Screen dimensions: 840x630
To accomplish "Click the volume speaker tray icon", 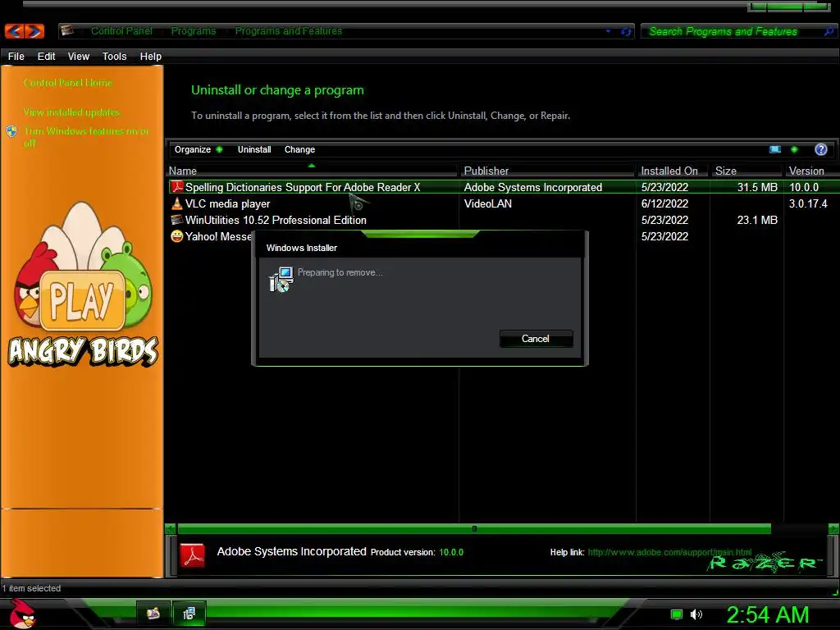I will point(696,614).
